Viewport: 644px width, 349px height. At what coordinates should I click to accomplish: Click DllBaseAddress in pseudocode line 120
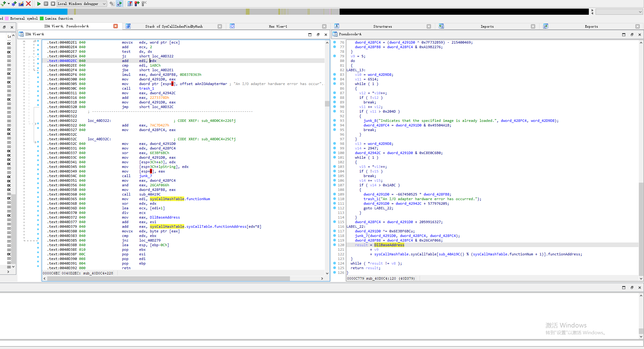389,245
